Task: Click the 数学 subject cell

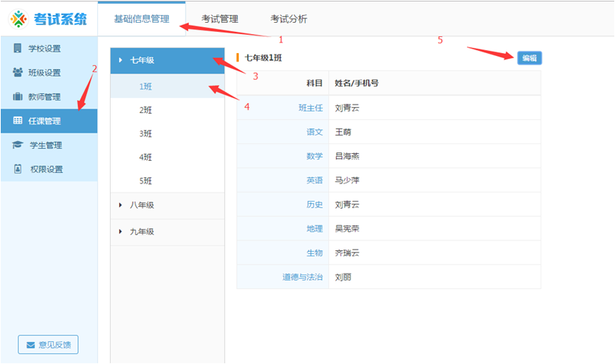Action: coord(283,156)
